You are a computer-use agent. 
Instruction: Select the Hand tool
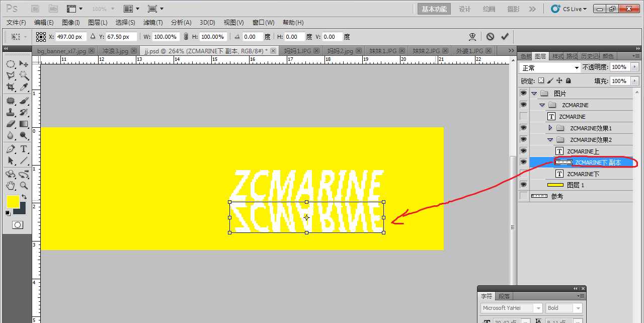pyautogui.click(x=11, y=186)
